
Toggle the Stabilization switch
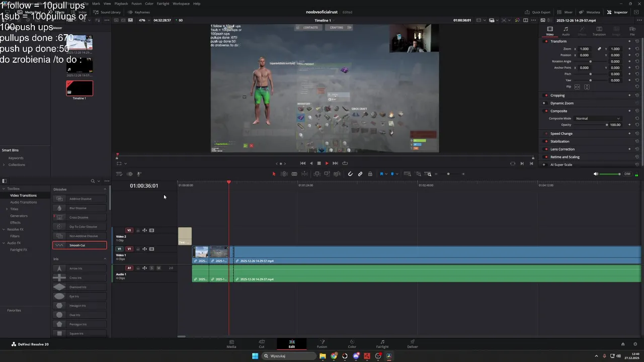point(546,141)
